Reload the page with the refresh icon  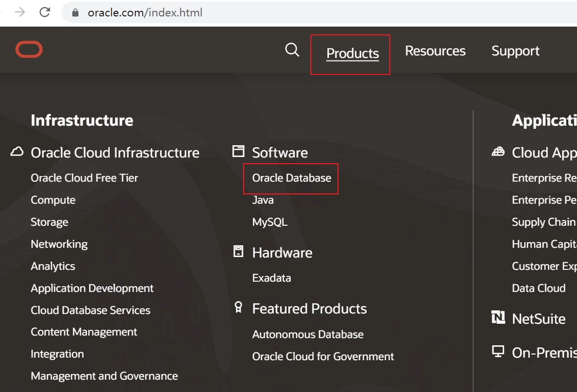coord(44,14)
